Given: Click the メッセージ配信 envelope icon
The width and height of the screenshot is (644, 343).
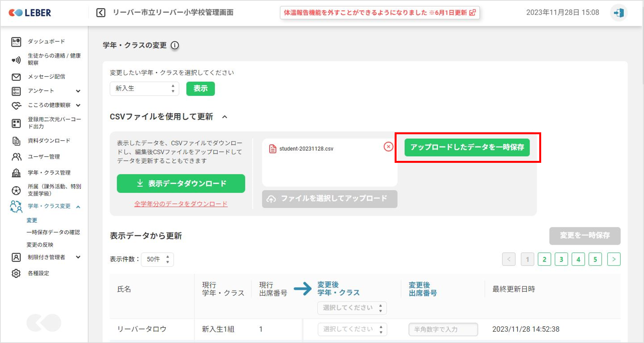Looking at the screenshot, I should (16, 77).
